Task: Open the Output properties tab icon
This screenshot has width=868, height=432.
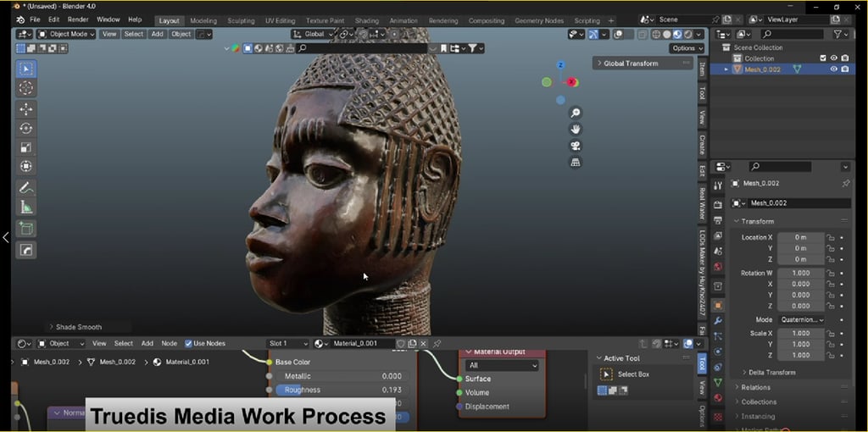Action: point(718,220)
